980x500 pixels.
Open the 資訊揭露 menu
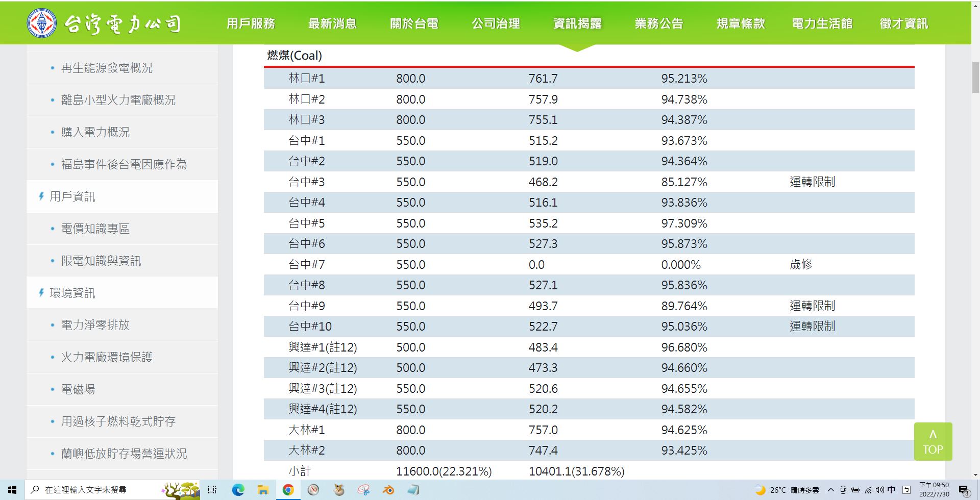(577, 23)
